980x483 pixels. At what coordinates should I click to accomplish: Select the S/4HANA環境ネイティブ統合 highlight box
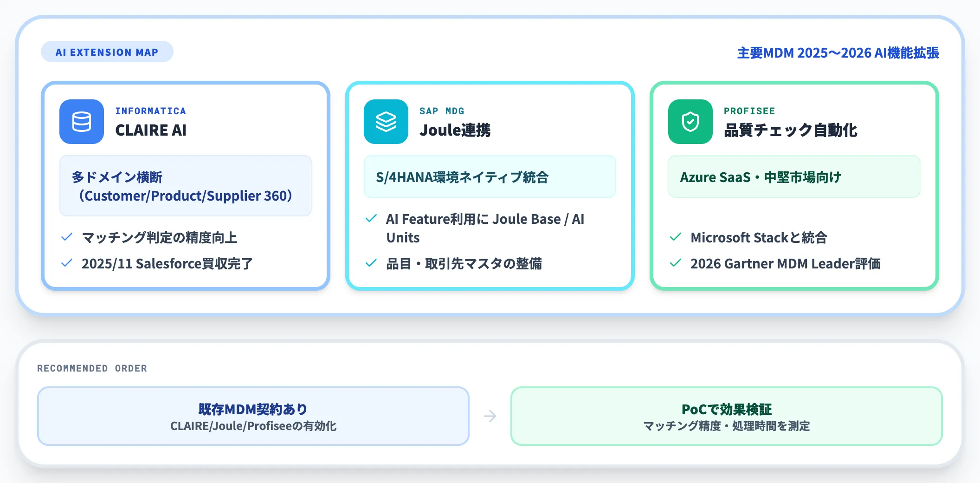[490, 176]
